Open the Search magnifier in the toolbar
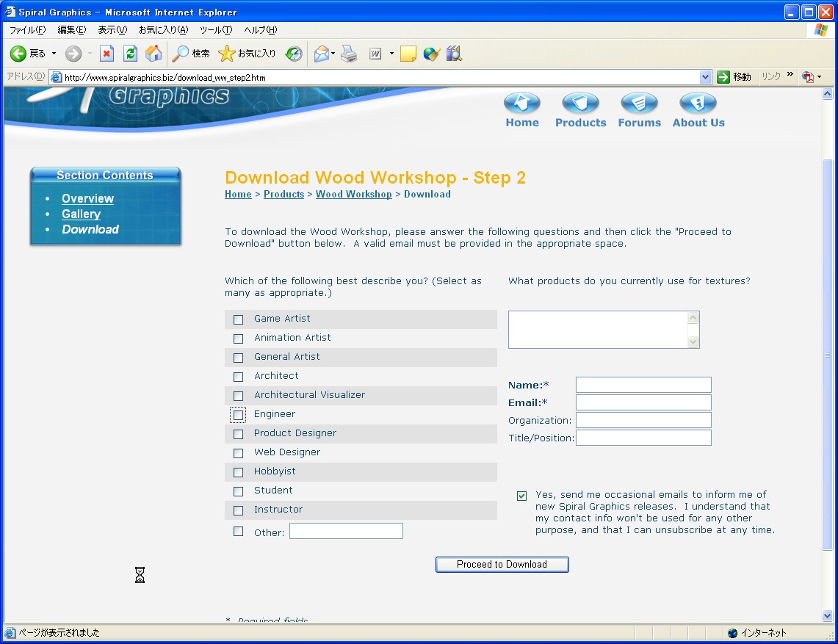This screenshot has height=644, width=838. (180, 54)
